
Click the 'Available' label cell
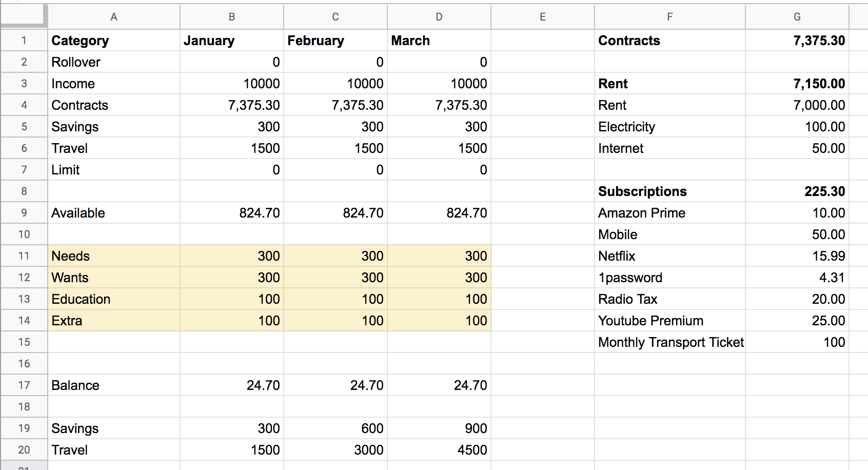(x=114, y=213)
